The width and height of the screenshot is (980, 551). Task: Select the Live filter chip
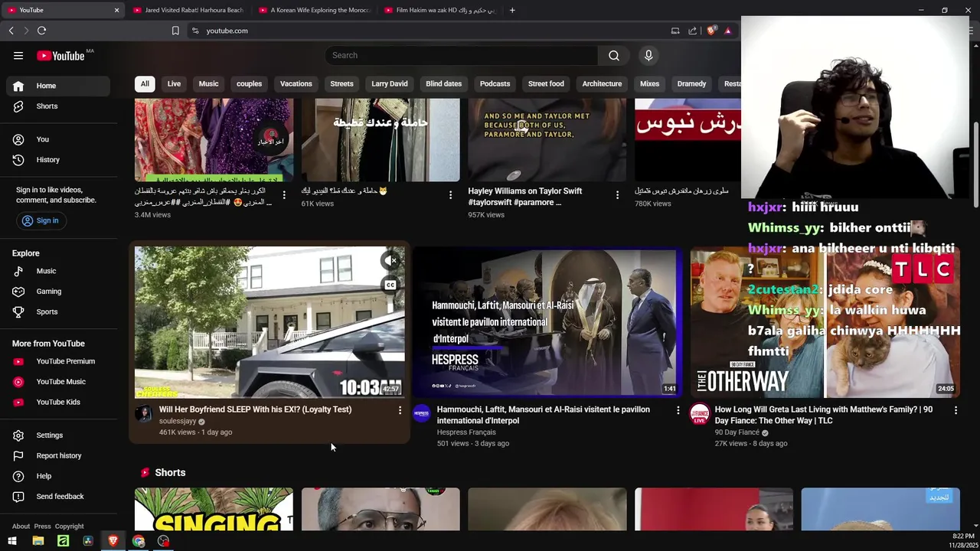(174, 83)
